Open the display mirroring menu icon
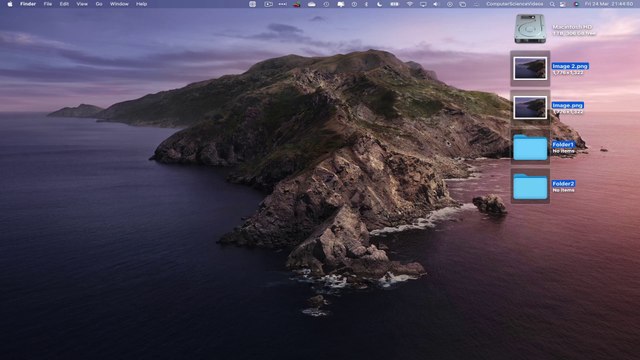The image size is (640, 360). coord(423,4)
